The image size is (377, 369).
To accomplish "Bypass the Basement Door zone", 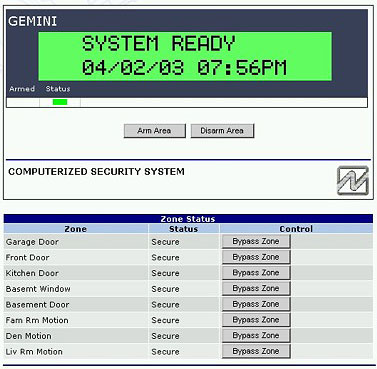I will click(x=256, y=304).
